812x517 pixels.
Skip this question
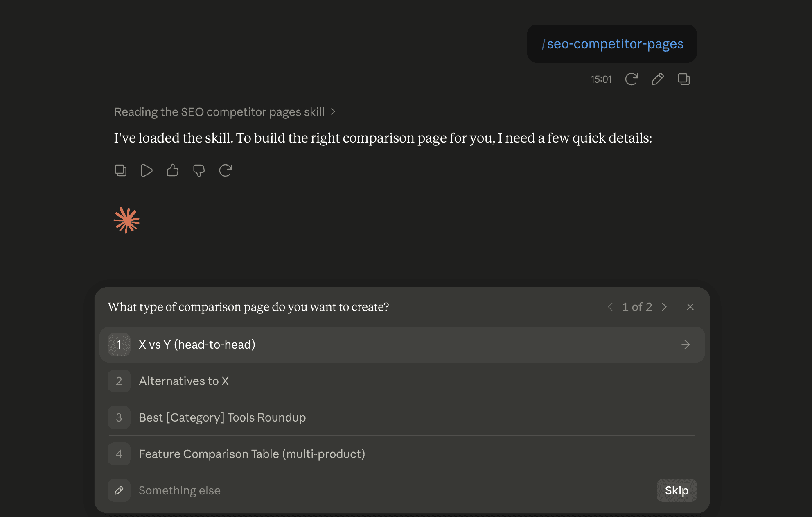pyautogui.click(x=677, y=490)
